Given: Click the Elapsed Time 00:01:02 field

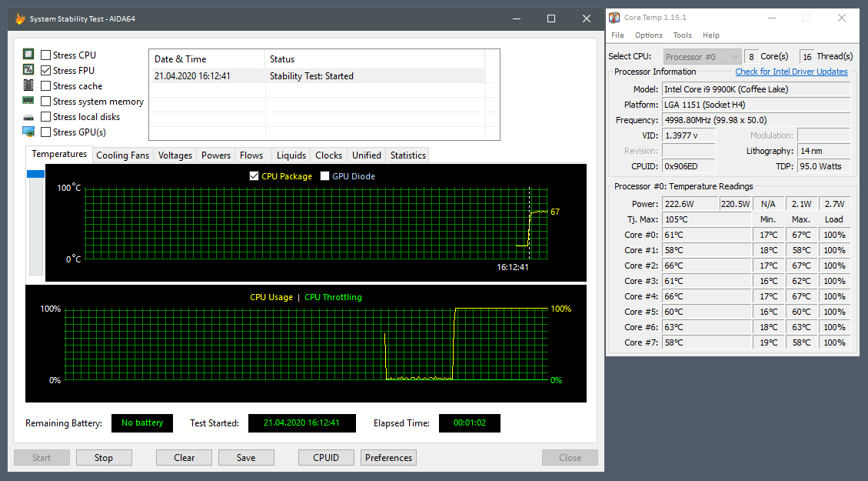Looking at the screenshot, I should tap(470, 423).
